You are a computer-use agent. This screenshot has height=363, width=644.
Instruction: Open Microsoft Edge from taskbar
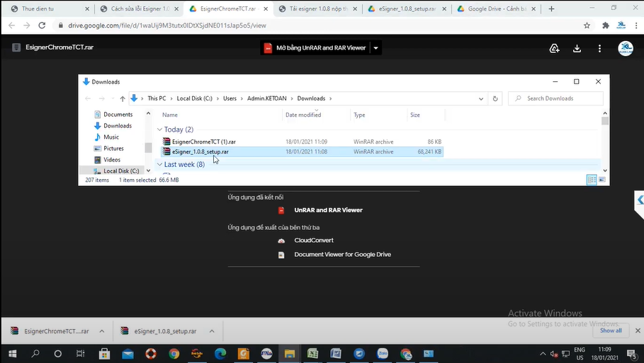[x=220, y=354]
